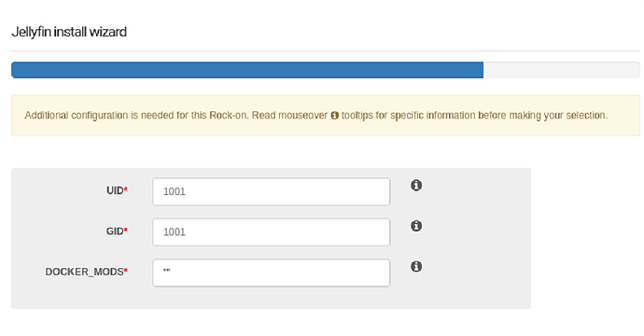
Task: Click the red asterisk next to DOCKER_MODS
Action: (126, 271)
